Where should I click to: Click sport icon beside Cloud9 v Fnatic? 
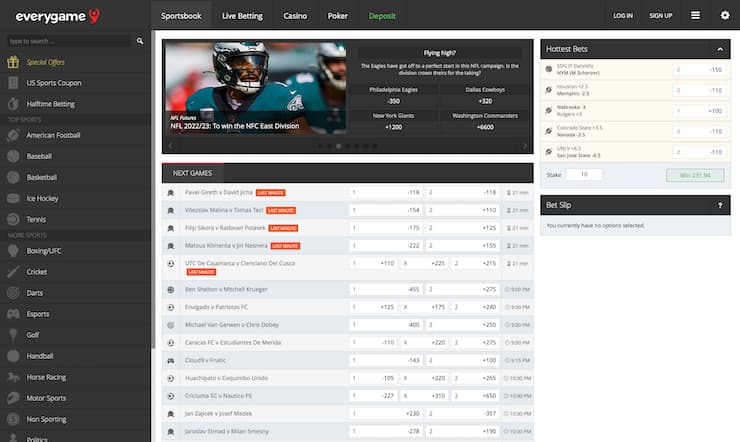170,360
